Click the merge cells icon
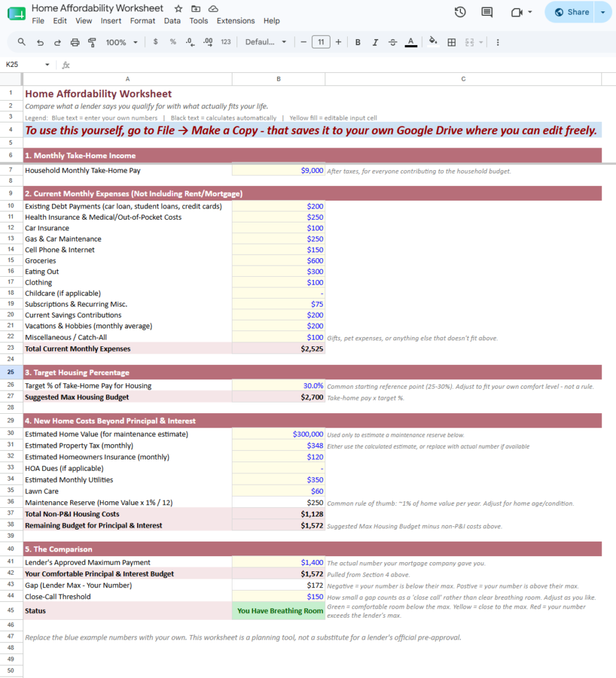The image size is (616, 678). [x=470, y=42]
